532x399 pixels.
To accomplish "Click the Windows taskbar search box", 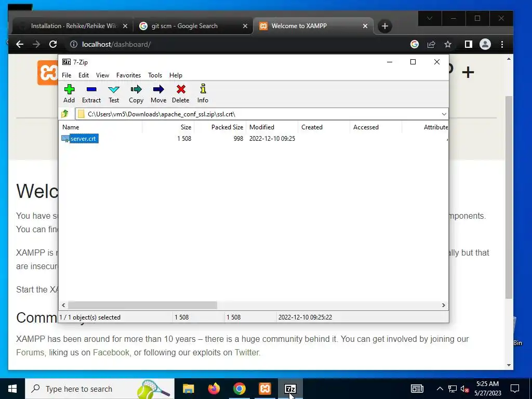I will tap(99, 389).
